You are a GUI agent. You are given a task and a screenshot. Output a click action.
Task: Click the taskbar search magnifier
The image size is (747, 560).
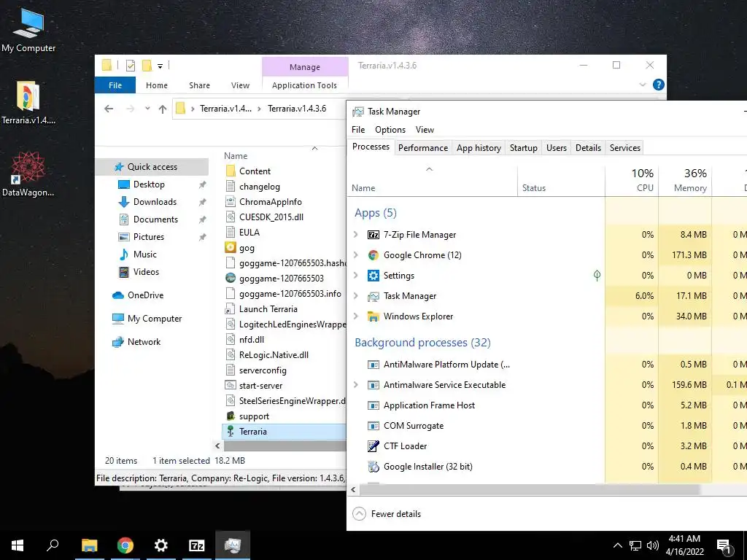53,545
